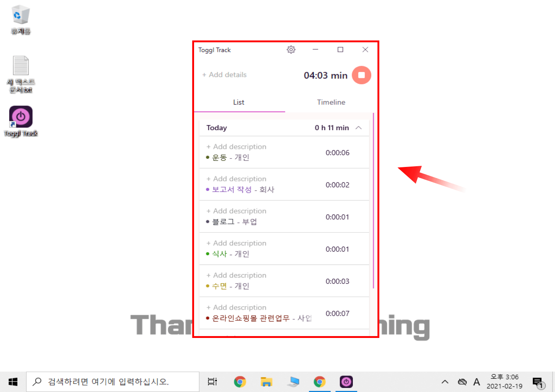Maximize the Toggl Track window

[340, 50]
